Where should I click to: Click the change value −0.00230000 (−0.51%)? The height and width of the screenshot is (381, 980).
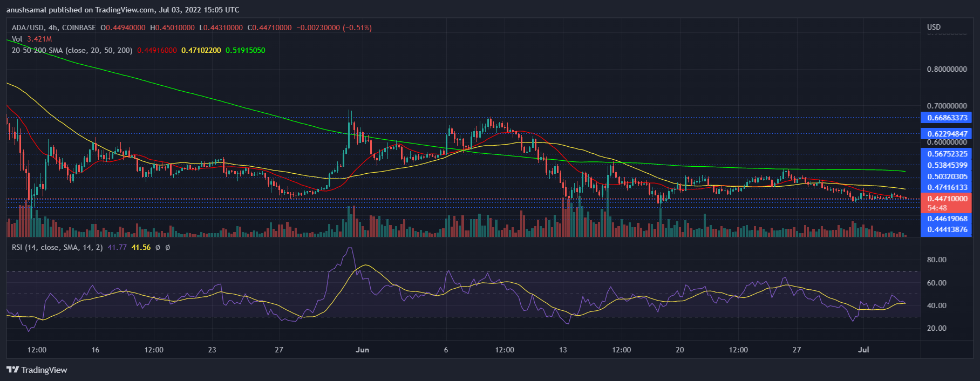click(334, 28)
